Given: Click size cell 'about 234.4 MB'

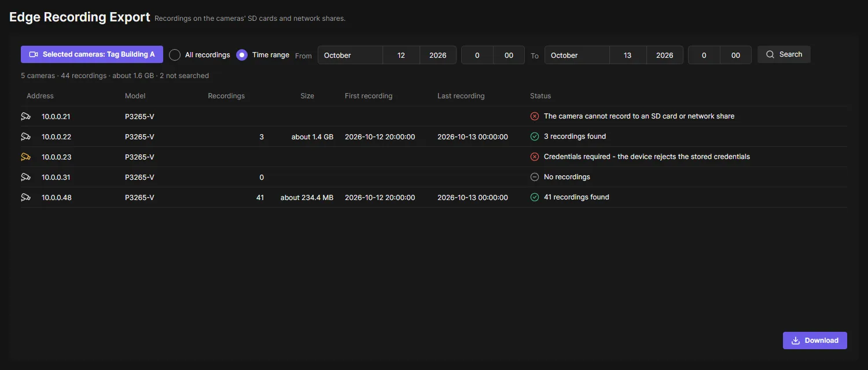Looking at the screenshot, I should point(307,198).
